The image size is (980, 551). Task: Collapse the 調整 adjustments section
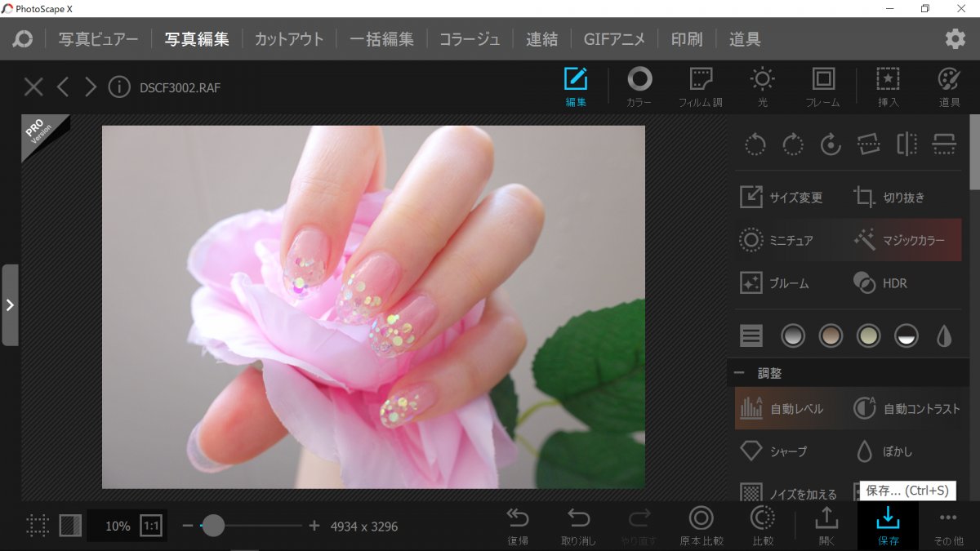739,373
